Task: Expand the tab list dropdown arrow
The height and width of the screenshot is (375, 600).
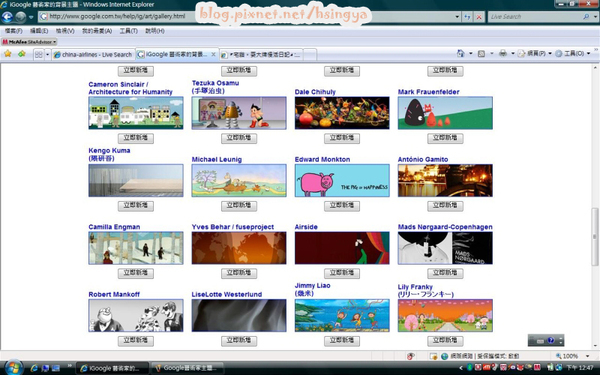Action: (47, 55)
